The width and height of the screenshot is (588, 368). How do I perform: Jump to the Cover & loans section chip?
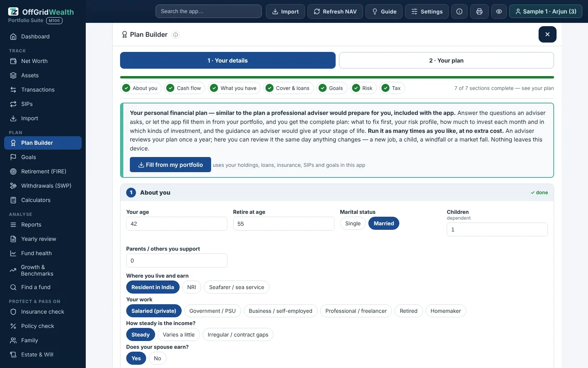pyautogui.click(x=288, y=88)
